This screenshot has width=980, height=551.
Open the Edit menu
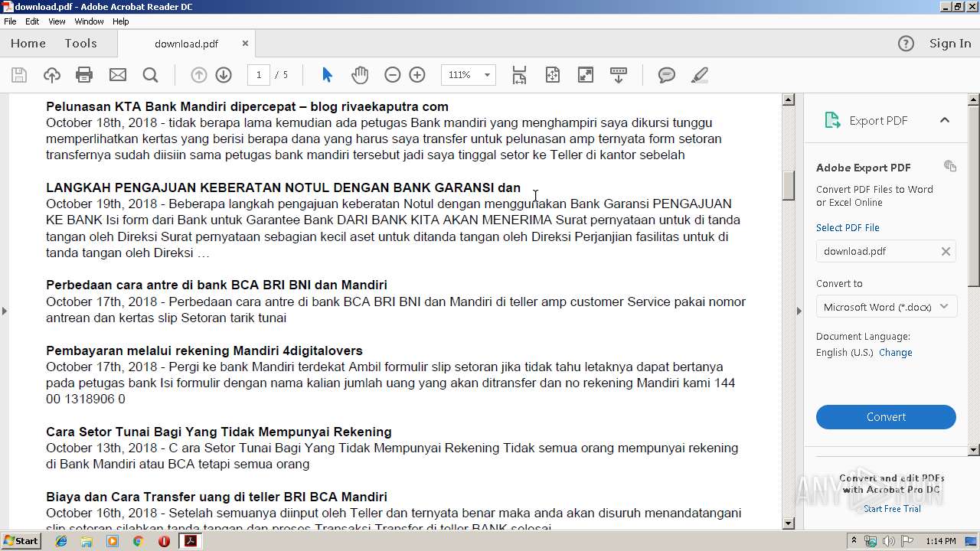coord(32,21)
